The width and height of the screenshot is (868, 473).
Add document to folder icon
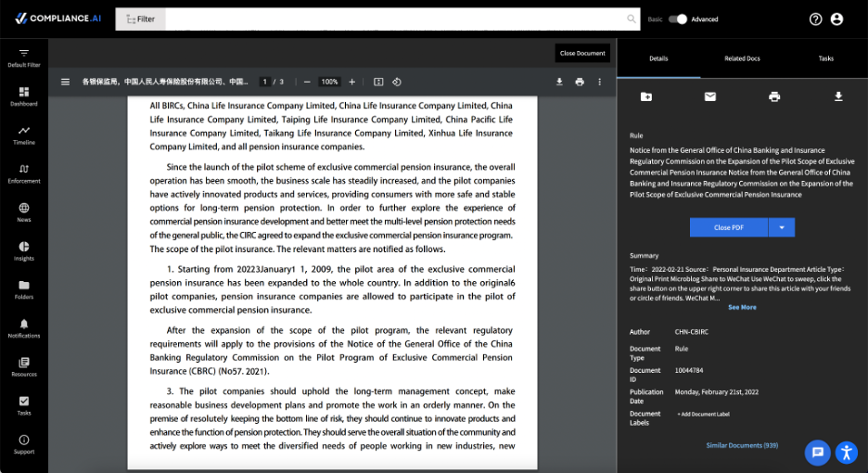(646, 97)
